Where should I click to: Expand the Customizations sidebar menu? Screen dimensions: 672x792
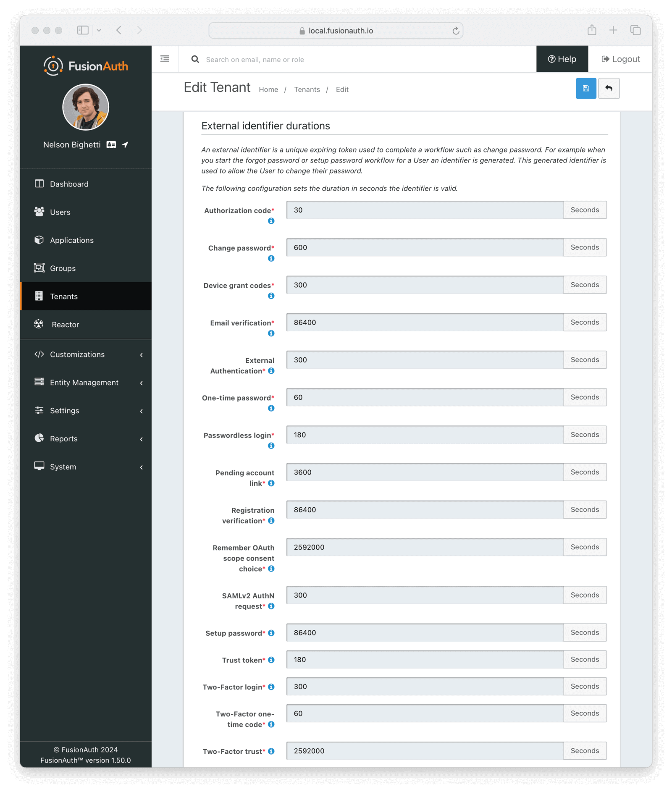[x=86, y=354]
